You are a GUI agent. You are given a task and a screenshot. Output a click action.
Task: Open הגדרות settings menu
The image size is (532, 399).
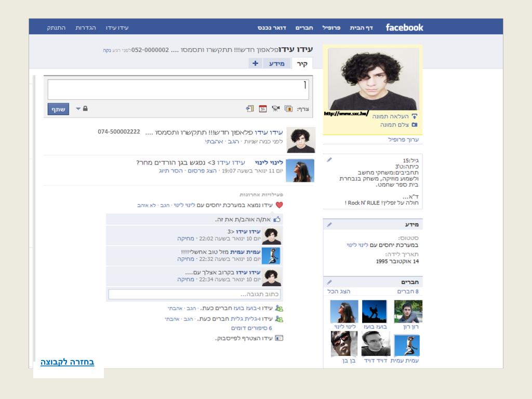[86, 28]
